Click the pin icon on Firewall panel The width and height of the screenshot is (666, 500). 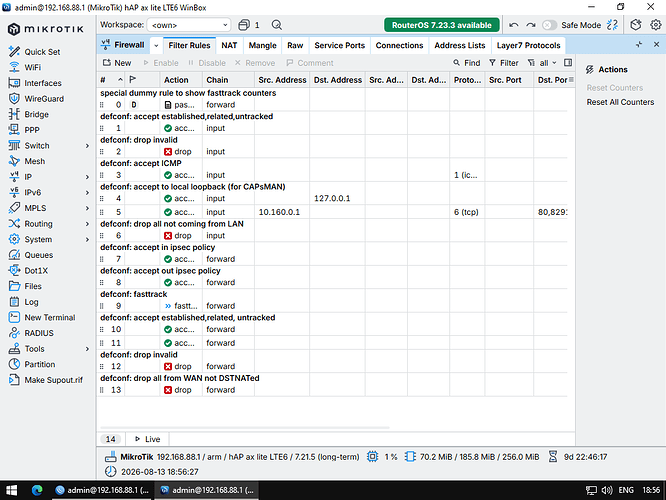click(639, 45)
